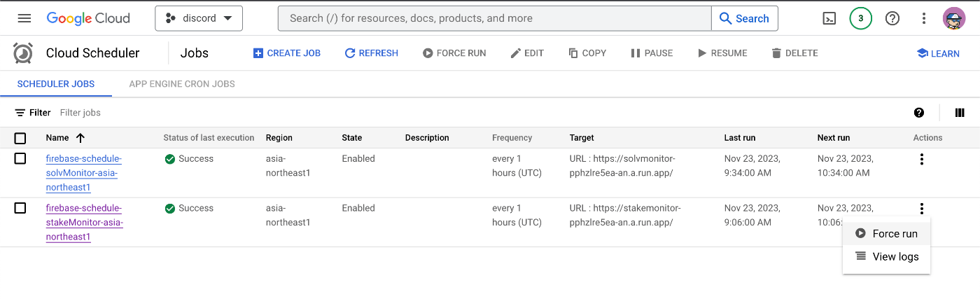Activate Cloud Shell terminal icon

[829, 18]
